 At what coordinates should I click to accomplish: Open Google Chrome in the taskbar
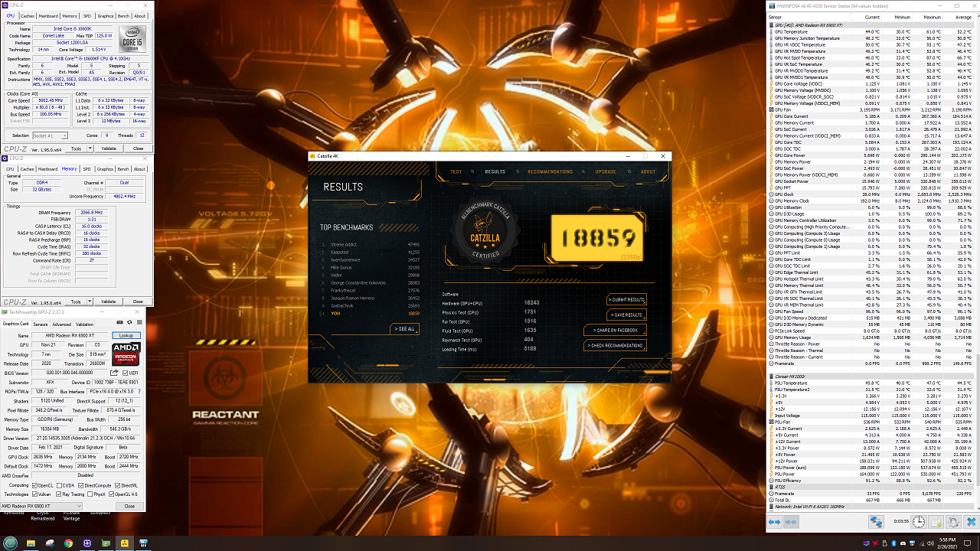(68, 543)
